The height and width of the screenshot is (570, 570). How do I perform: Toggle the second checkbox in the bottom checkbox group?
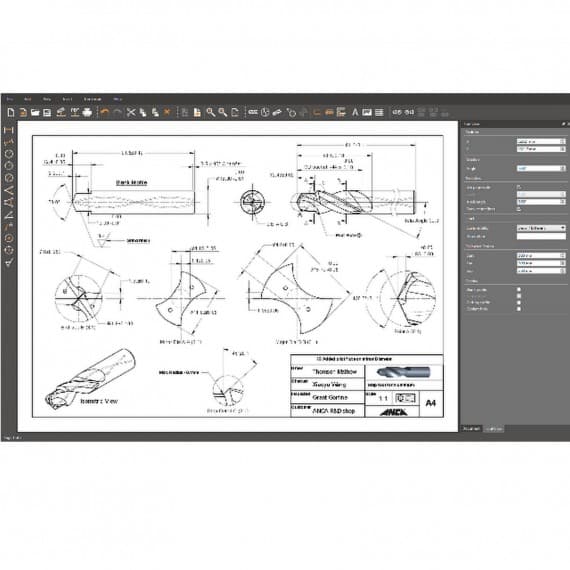click(x=519, y=296)
